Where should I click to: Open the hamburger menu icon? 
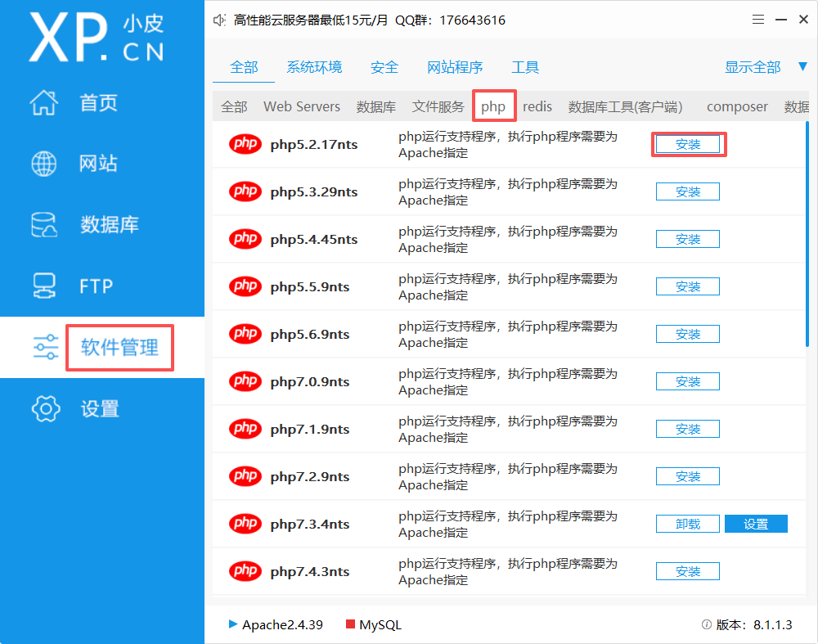758,20
